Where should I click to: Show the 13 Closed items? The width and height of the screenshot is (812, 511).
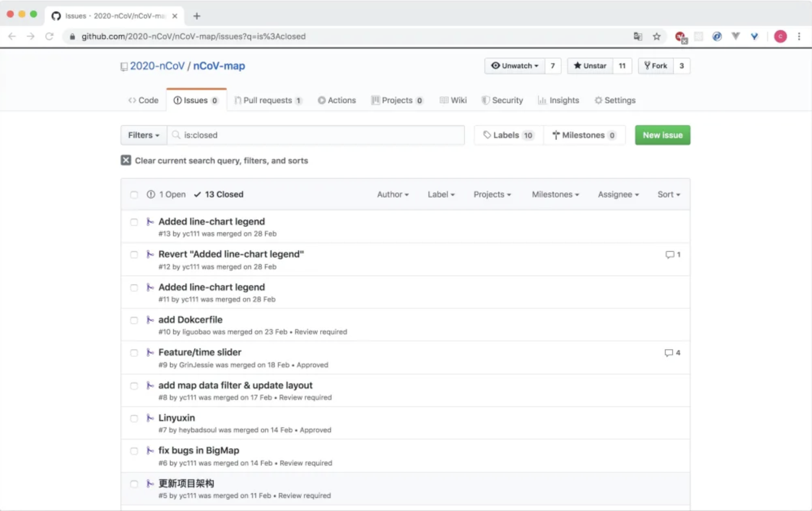point(219,194)
